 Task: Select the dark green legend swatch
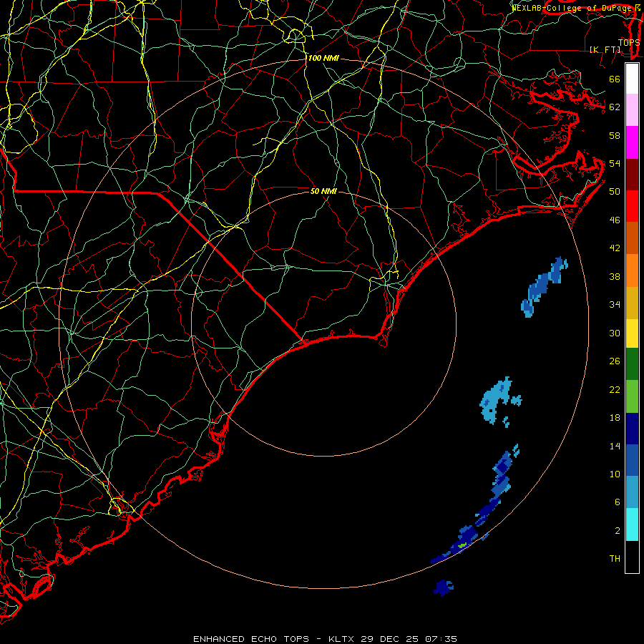point(632,364)
